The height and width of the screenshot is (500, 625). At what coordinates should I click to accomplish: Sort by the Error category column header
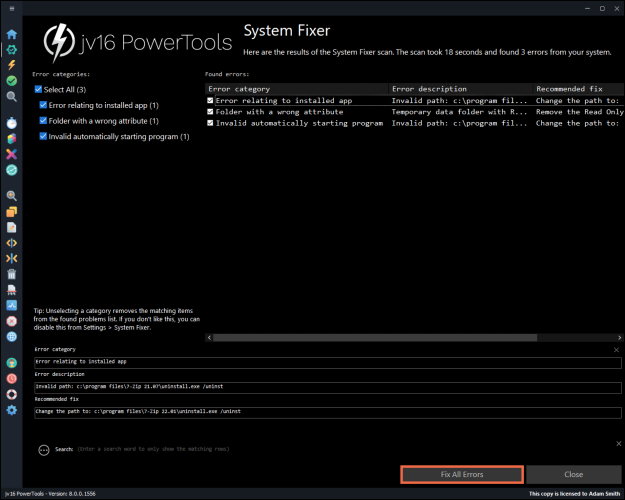point(297,89)
